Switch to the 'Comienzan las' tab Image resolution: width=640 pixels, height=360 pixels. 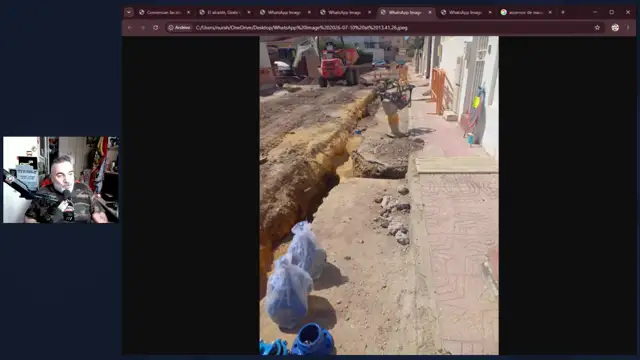pos(164,12)
